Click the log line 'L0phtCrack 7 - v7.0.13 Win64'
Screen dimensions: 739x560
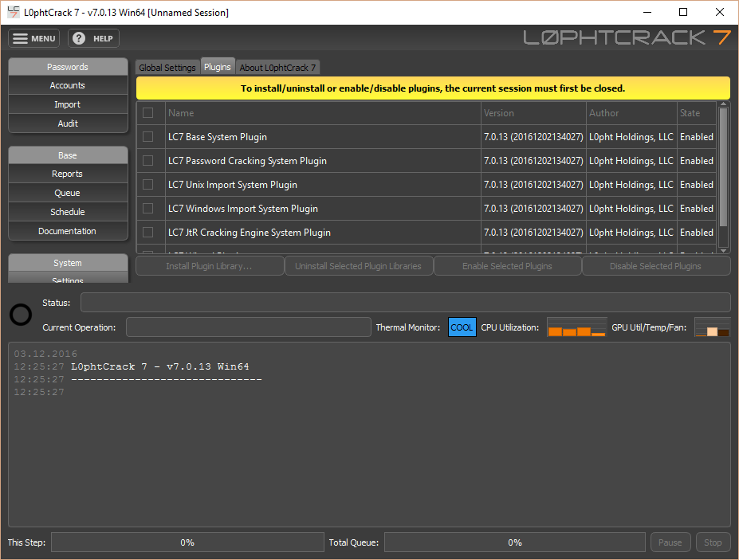[x=159, y=366]
